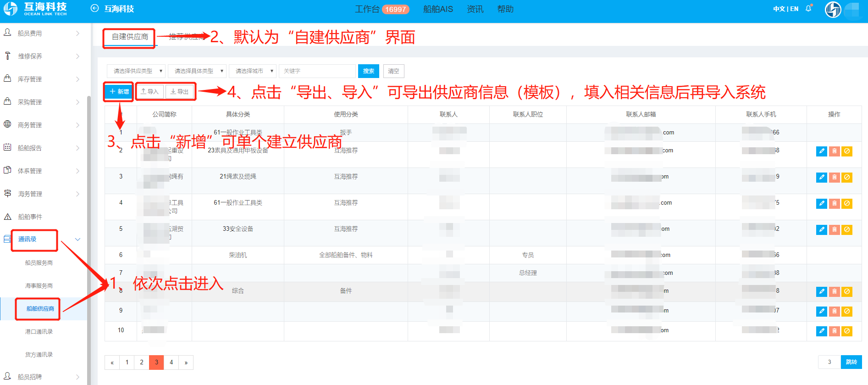Click the 互海科技 Ocean Link Tech logo

click(36, 9)
